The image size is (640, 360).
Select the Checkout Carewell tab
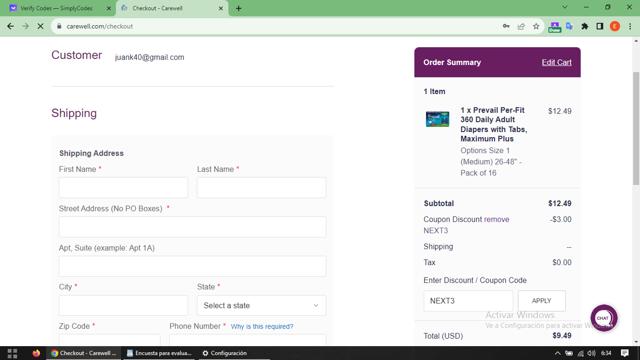pyautogui.click(x=171, y=8)
